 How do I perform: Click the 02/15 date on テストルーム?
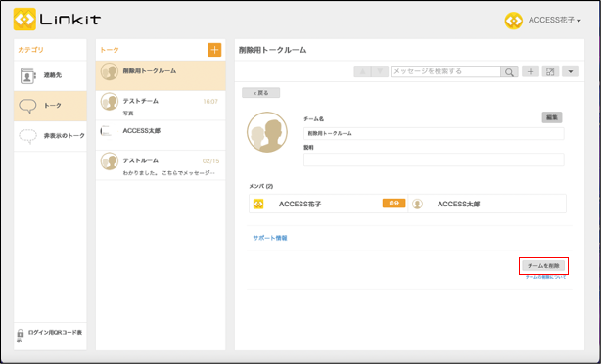[210, 161]
